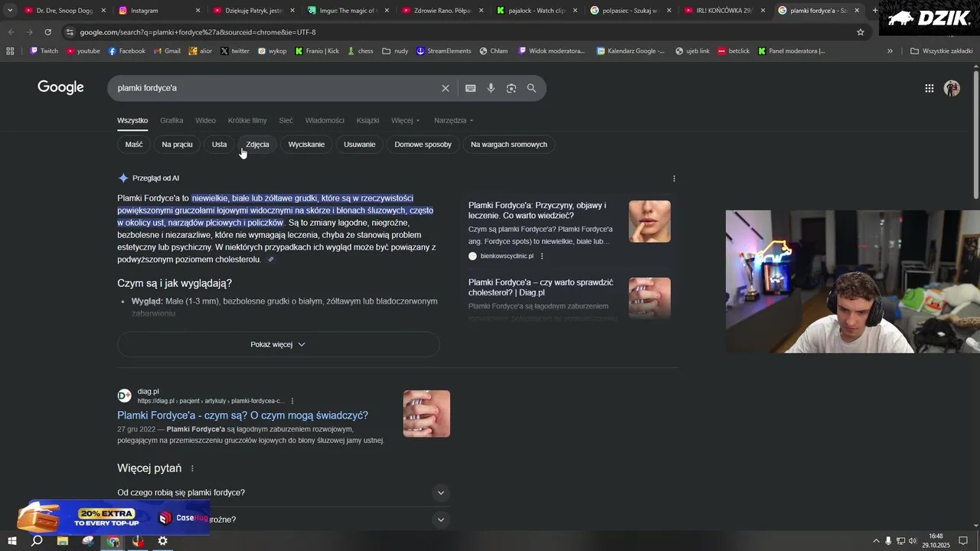980x551 pixels.
Task: Open the Wszystkie zakładki folder
Action: [941, 51]
